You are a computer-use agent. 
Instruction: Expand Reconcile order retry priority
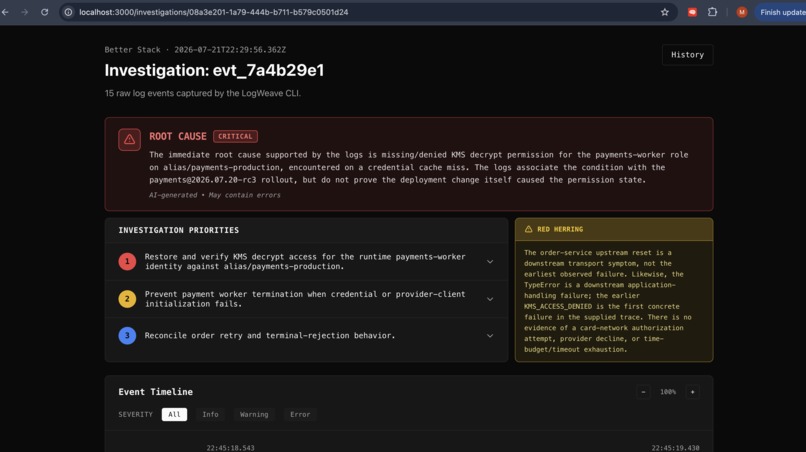point(490,336)
